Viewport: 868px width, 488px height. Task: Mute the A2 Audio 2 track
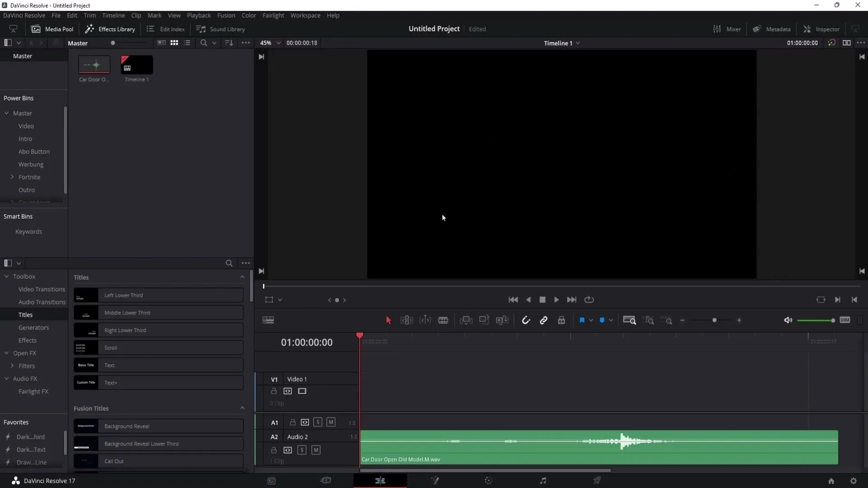point(316,449)
